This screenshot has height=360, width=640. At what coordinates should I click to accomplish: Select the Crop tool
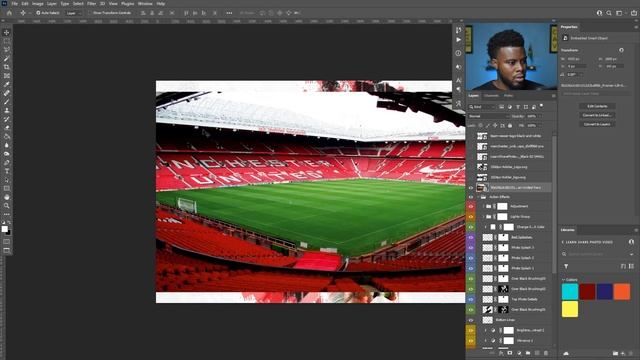7,67
